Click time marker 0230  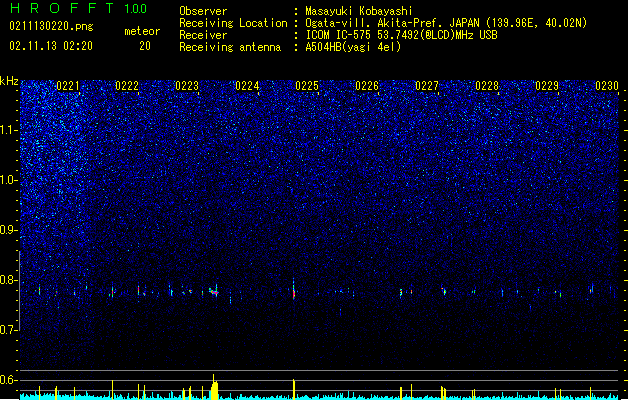607,86
